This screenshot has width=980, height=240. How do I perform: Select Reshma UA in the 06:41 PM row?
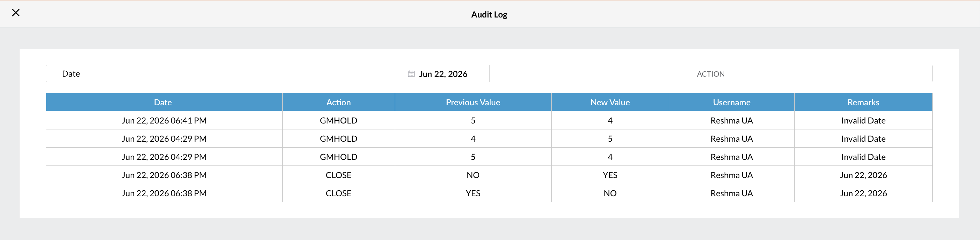(732, 120)
